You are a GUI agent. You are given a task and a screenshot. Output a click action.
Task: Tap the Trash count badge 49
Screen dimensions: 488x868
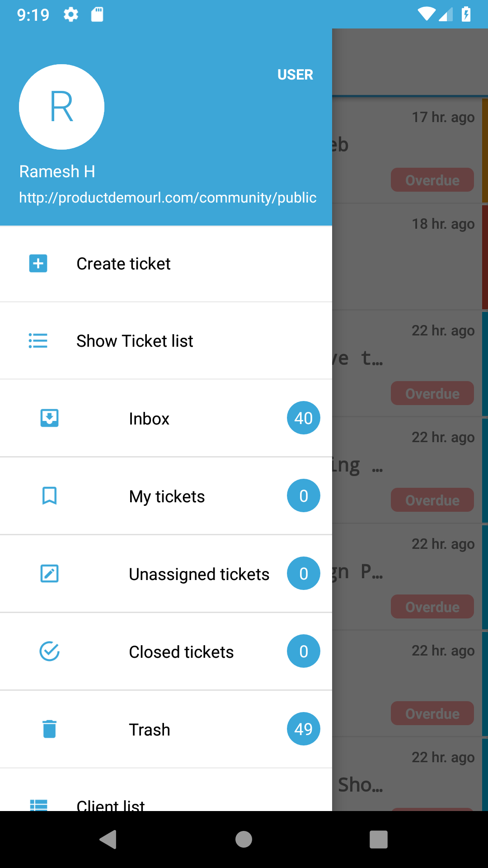[x=304, y=729]
